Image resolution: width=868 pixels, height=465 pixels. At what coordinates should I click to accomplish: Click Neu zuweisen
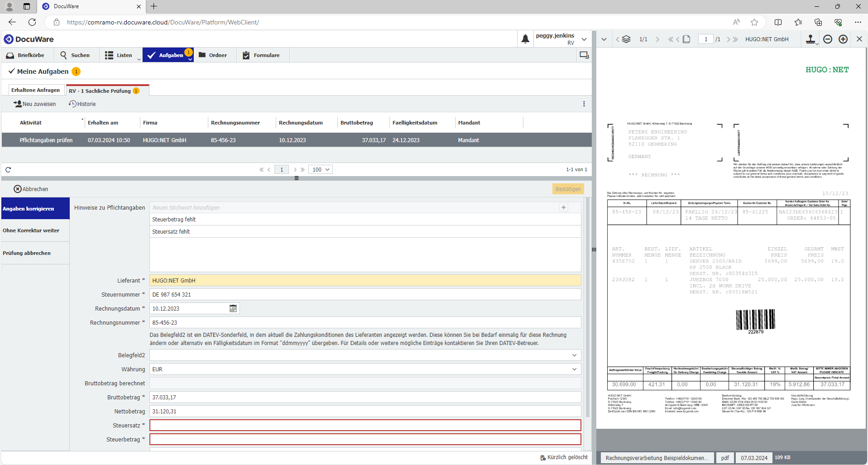tap(34, 104)
